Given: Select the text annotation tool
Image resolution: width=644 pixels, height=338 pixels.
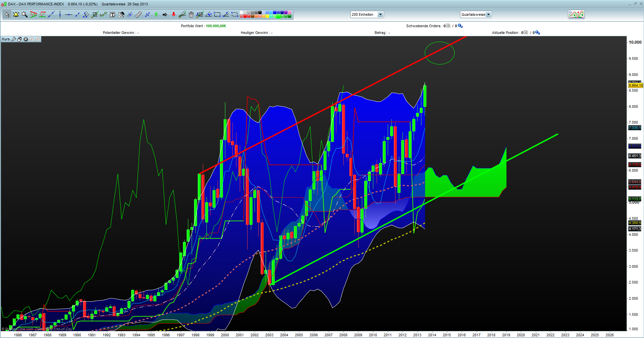Looking at the screenshot, I should pyautogui.click(x=112, y=14).
